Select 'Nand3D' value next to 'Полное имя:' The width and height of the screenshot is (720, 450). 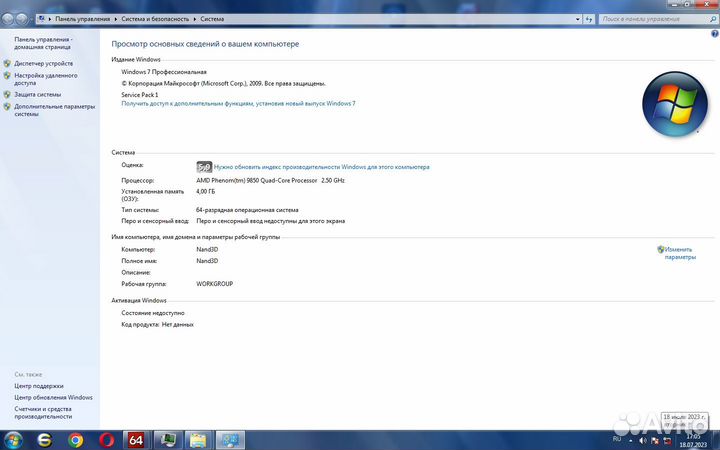(x=207, y=261)
